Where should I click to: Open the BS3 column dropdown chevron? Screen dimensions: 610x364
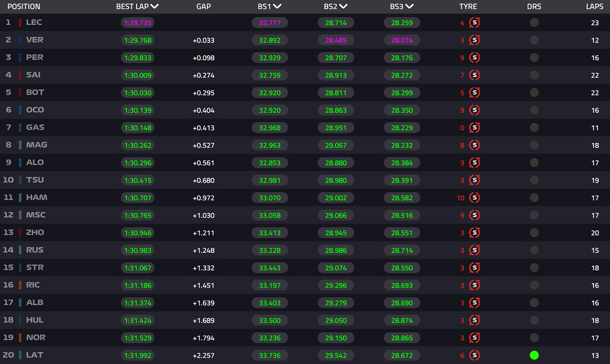click(410, 7)
